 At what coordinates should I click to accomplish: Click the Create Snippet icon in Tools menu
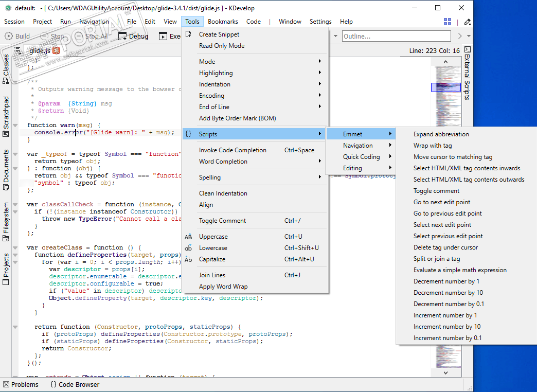coord(188,34)
